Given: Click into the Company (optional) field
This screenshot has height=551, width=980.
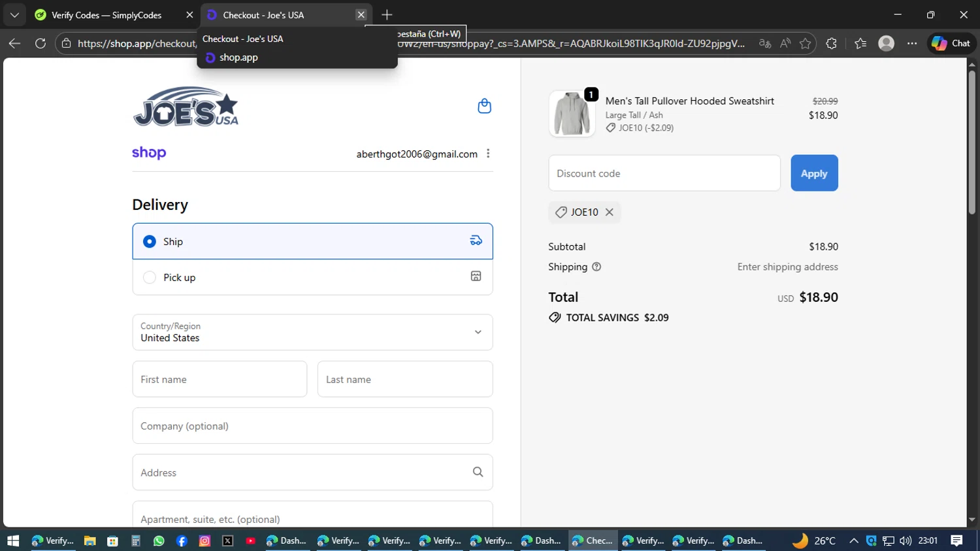Looking at the screenshot, I should pos(312,426).
